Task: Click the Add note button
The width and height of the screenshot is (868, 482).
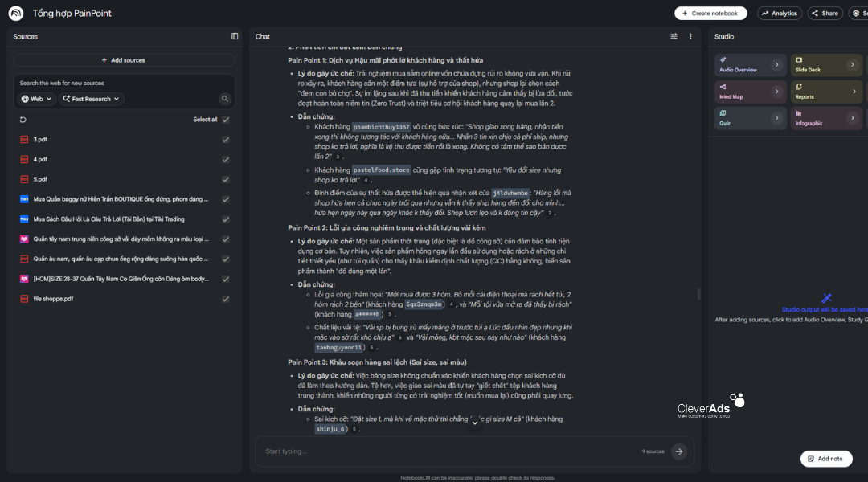Action: pyautogui.click(x=826, y=459)
